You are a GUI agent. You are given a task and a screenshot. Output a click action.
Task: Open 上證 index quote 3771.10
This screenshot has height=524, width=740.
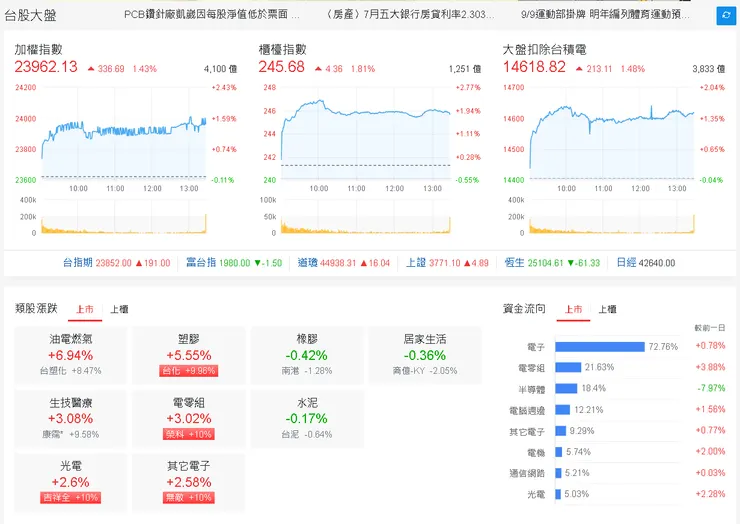click(x=447, y=263)
